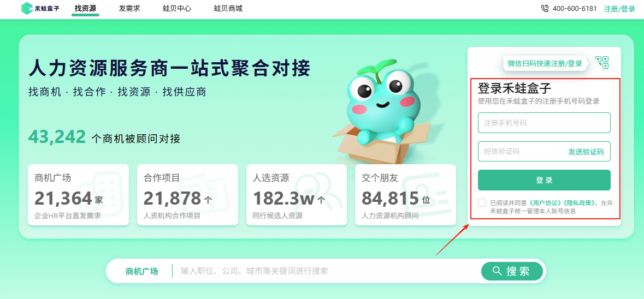The image size is (644, 299).
Task: Go to 蛙贝中心 in navigation
Action: pos(177,8)
